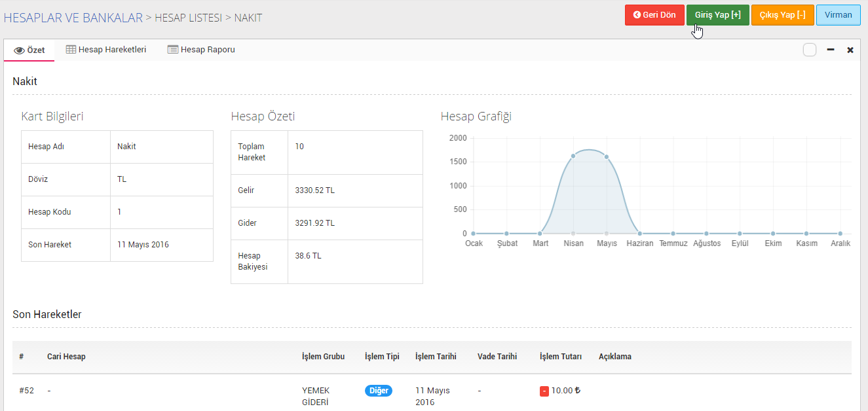868x411 pixels.
Task: Click the Ocak data point on chart
Action: point(473,234)
